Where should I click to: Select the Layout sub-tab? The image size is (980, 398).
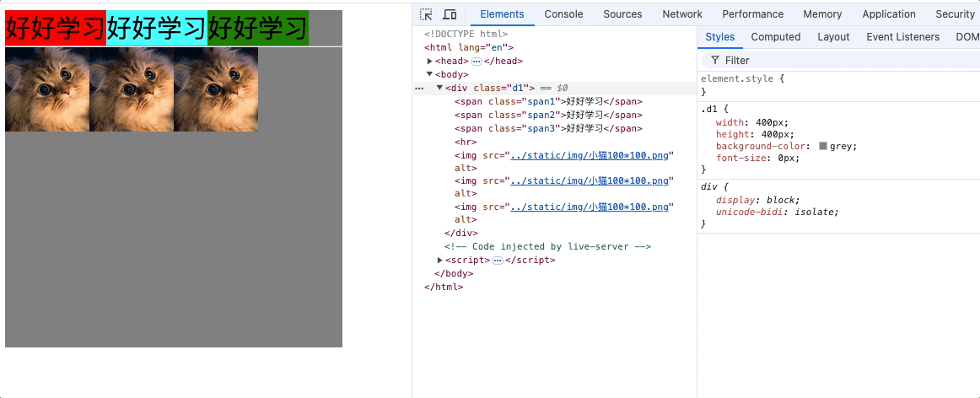point(834,37)
